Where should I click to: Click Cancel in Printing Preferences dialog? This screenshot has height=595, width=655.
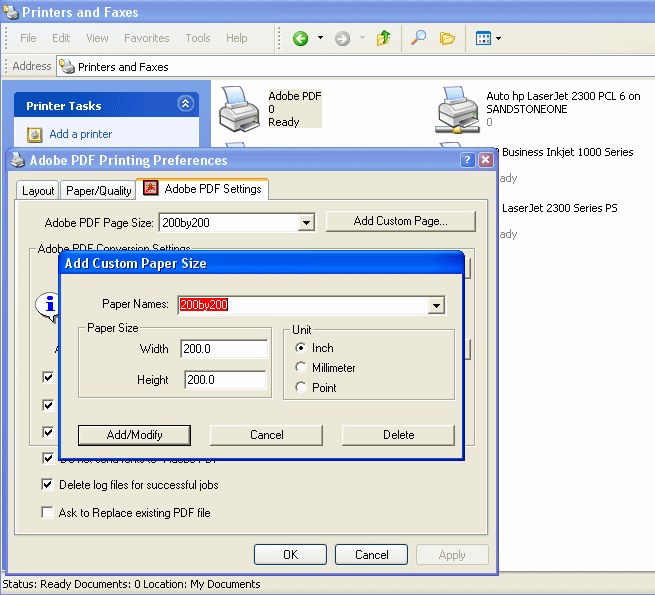pos(371,554)
